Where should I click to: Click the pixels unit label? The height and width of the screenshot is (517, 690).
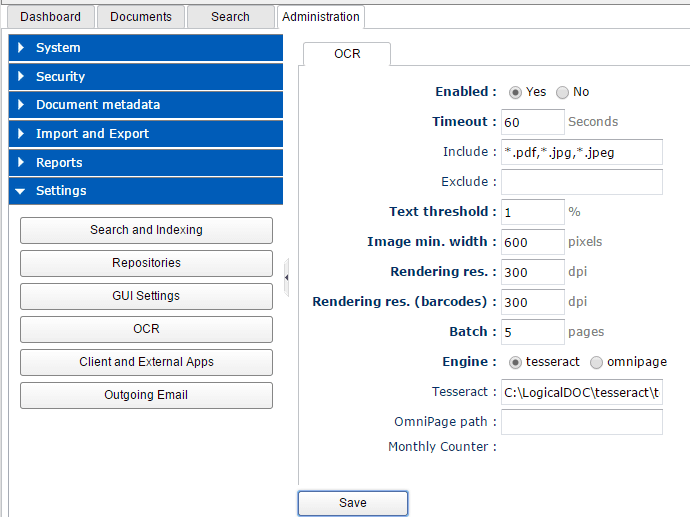click(x=585, y=242)
